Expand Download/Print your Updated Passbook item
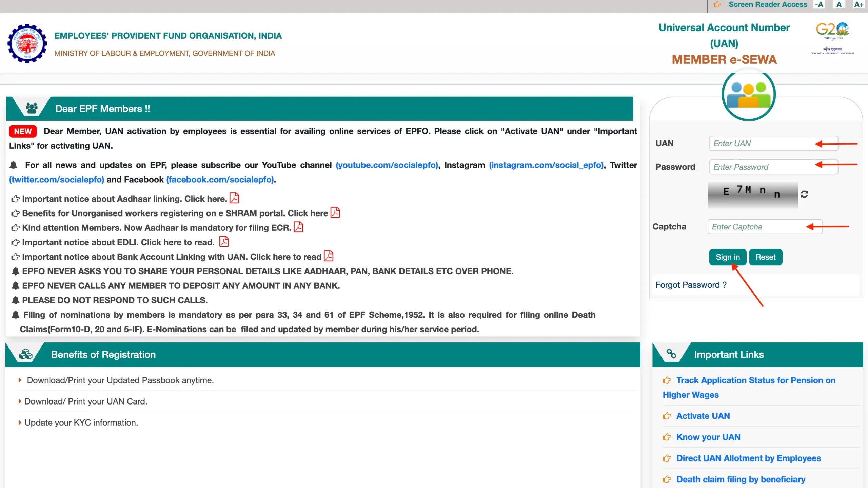The height and width of the screenshot is (488, 868). tap(120, 380)
